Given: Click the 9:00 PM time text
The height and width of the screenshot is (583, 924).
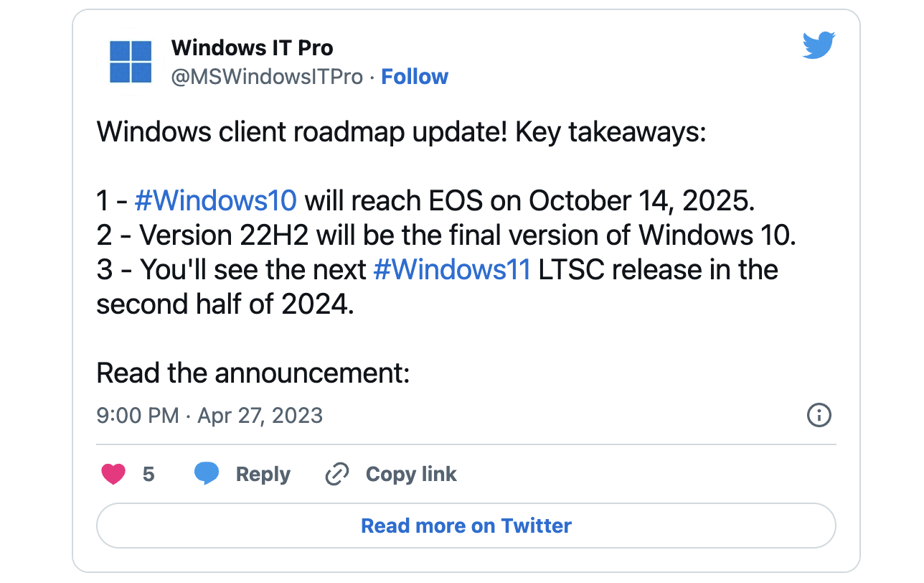Looking at the screenshot, I should point(137,415).
